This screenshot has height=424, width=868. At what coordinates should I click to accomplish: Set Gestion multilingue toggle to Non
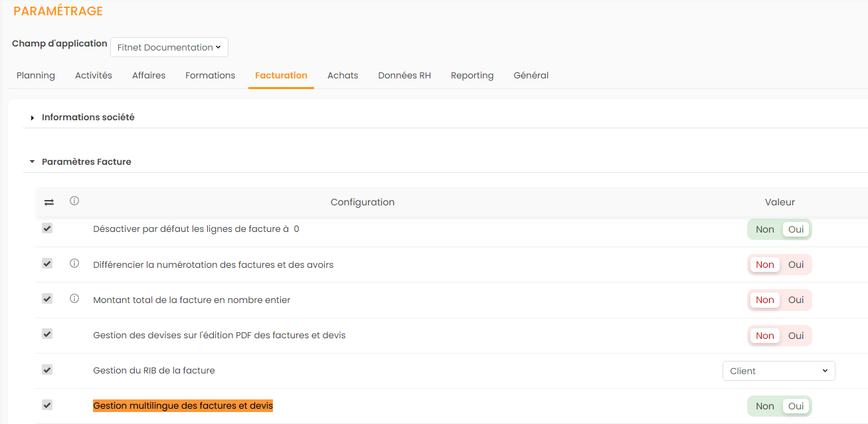coord(764,406)
